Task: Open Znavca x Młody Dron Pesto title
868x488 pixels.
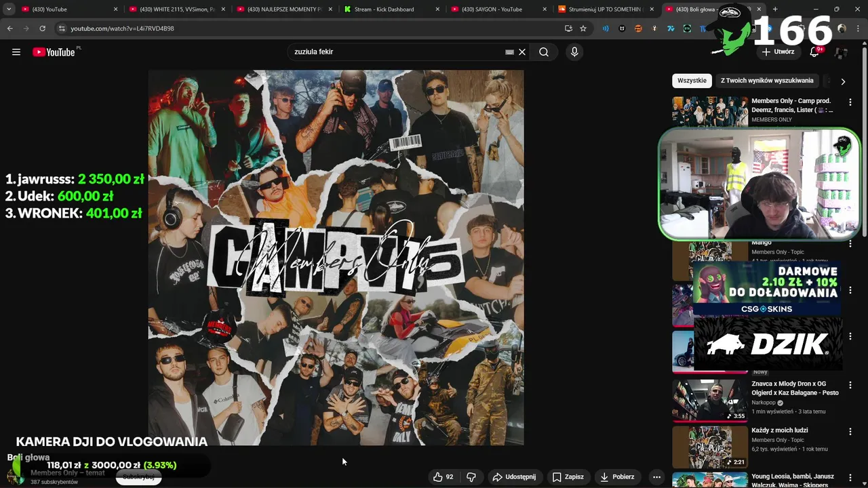Action: tap(795, 388)
